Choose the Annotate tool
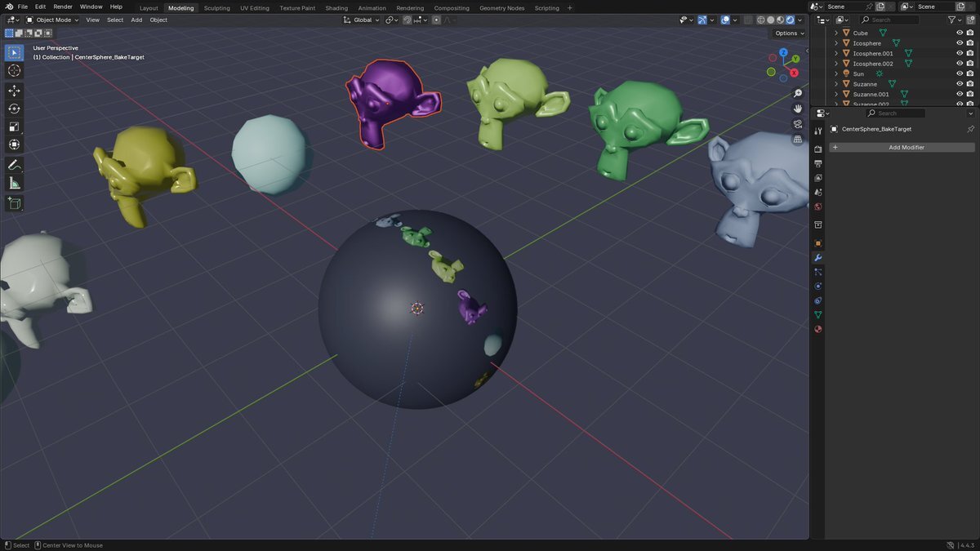Screen dimensions: 980x551 (x=14, y=165)
